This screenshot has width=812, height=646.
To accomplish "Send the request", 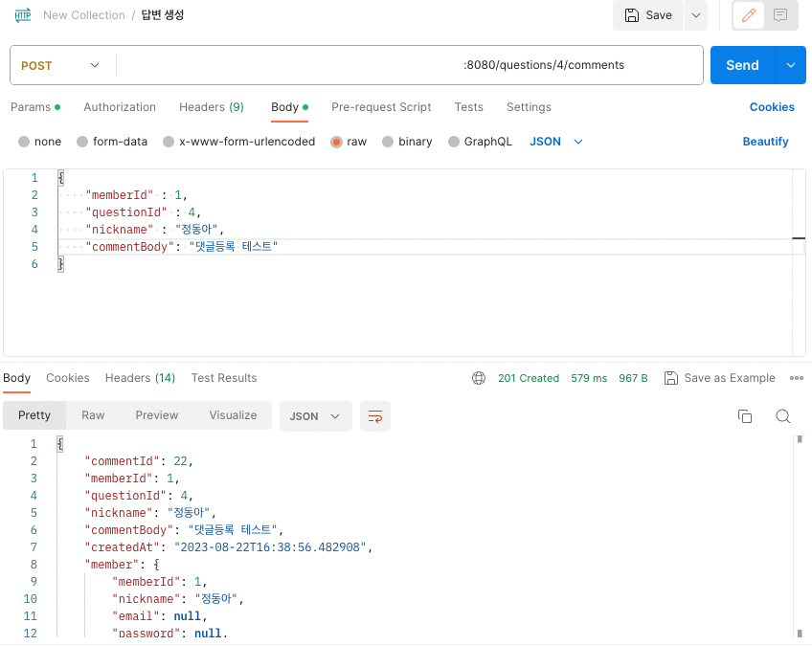I will (x=742, y=65).
